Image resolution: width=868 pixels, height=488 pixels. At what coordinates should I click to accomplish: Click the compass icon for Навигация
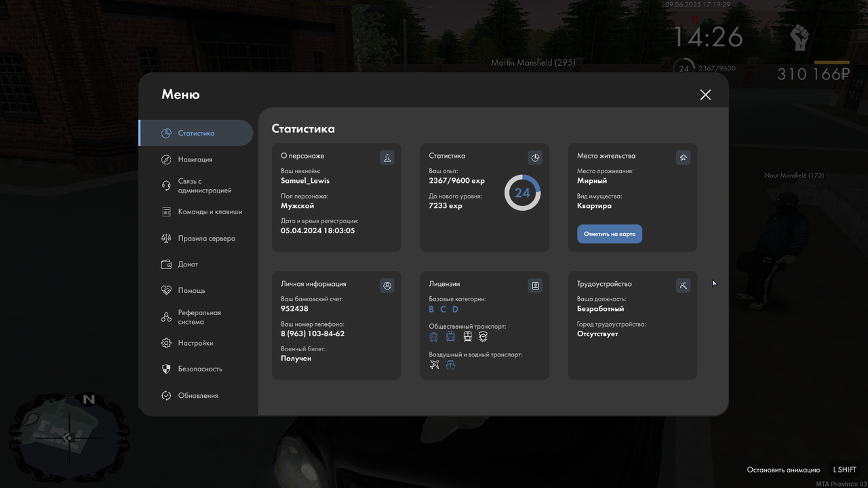click(166, 159)
